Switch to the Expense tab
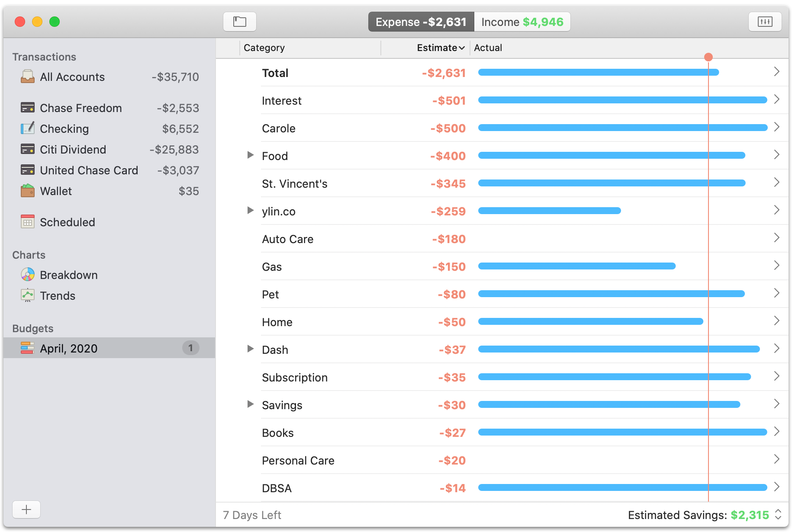 pyautogui.click(x=421, y=22)
